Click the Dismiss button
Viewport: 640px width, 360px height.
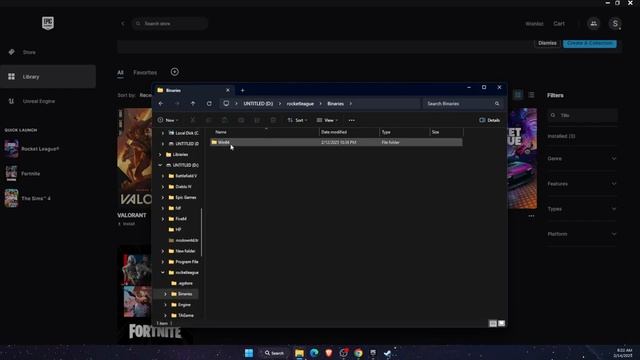click(547, 43)
